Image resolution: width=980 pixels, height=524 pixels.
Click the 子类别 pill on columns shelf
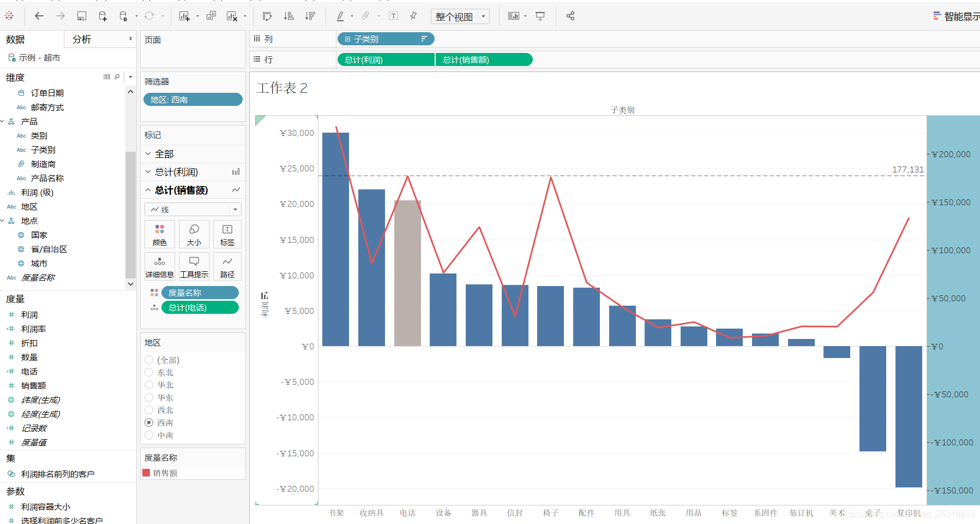click(386, 39)
